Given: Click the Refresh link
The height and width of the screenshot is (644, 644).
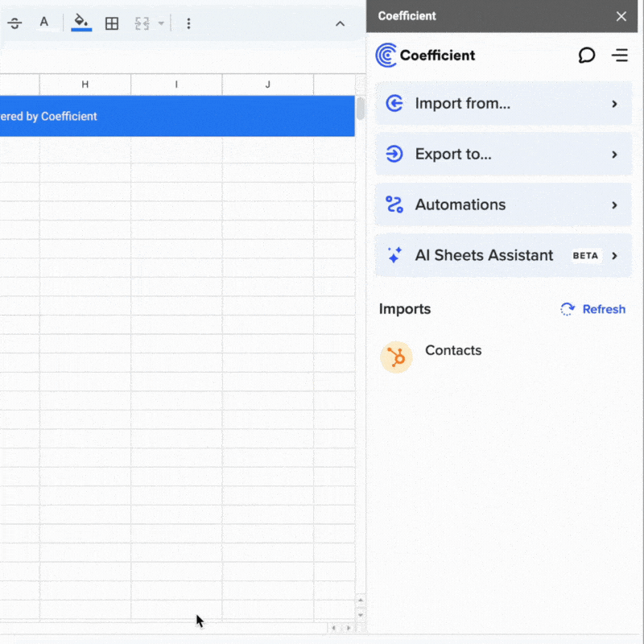Looking at the screenshot, I should click(604, 309).
